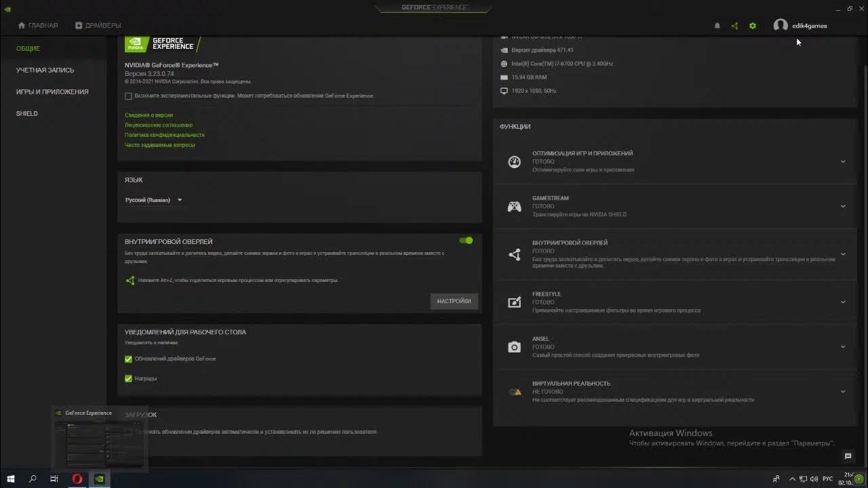868x488 pixels.
Task: Open the Русский language dropdown
Action: (154, 200)
